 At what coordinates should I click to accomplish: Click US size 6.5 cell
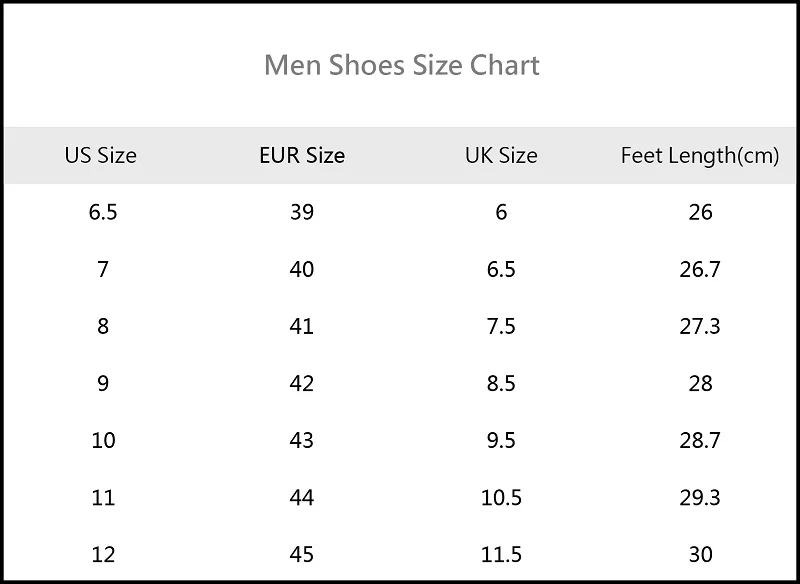(x=103, y=212)
